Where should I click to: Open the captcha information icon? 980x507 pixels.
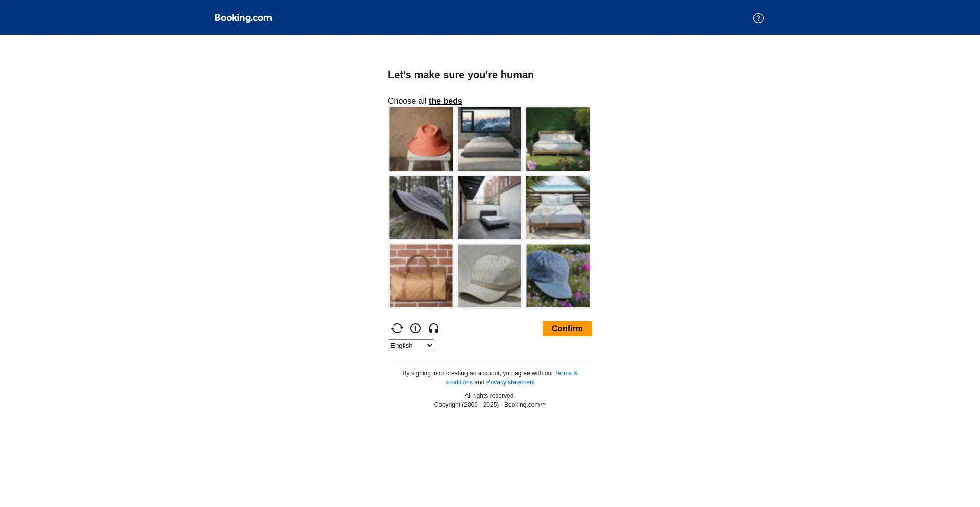point(415,328)
